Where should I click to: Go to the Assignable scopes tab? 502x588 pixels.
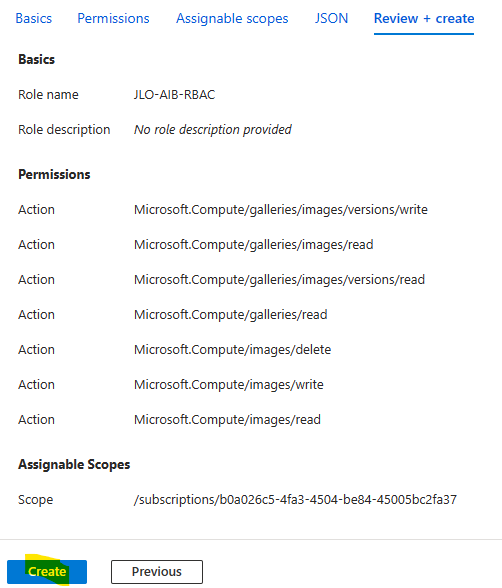[x=232, y=18]
